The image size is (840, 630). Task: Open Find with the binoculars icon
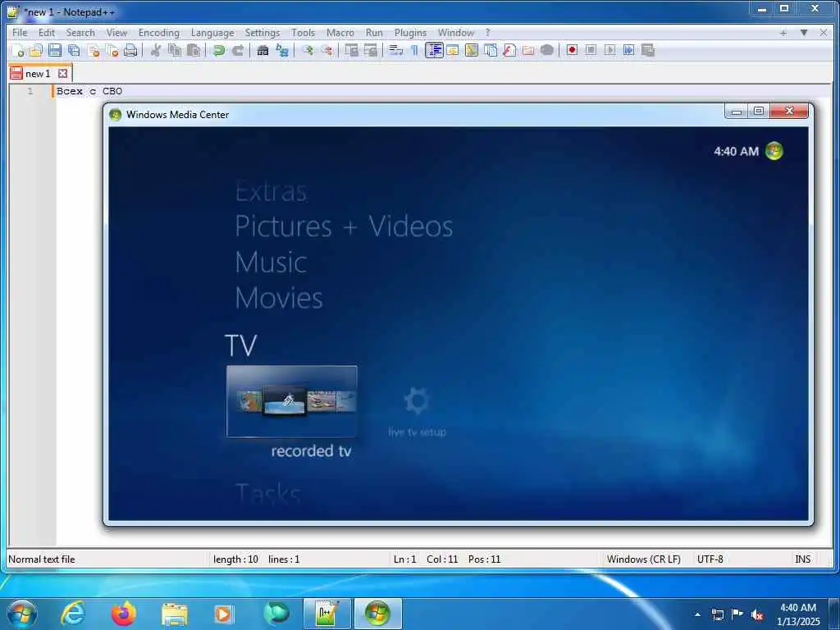(x=262, y=50)
